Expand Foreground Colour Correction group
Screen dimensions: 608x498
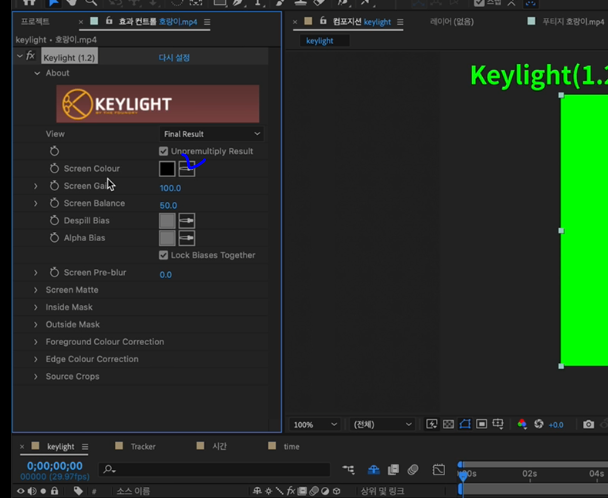pyautogui.click(x=36, y=342)
